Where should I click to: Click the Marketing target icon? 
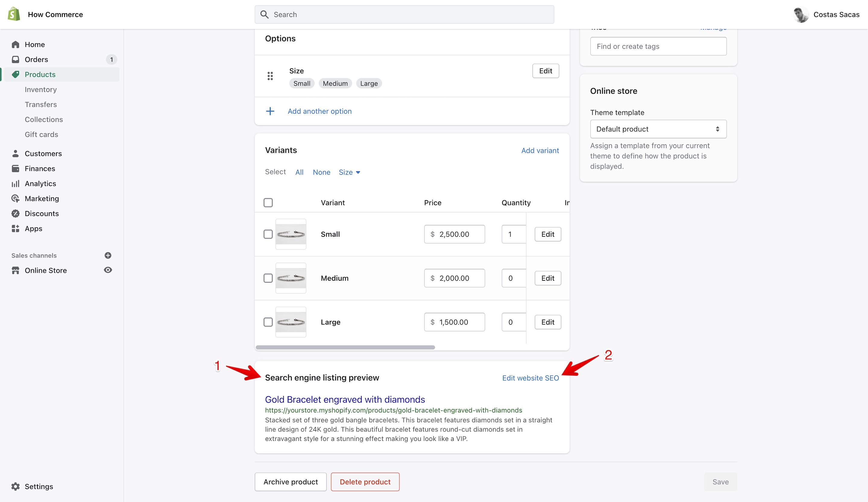click(15, 198)
